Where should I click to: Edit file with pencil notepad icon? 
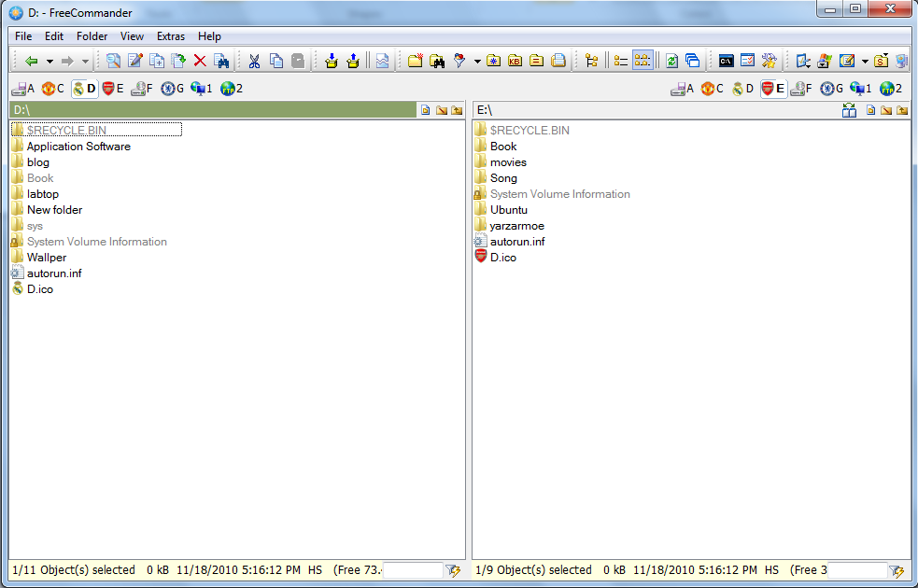pos(134,61)
